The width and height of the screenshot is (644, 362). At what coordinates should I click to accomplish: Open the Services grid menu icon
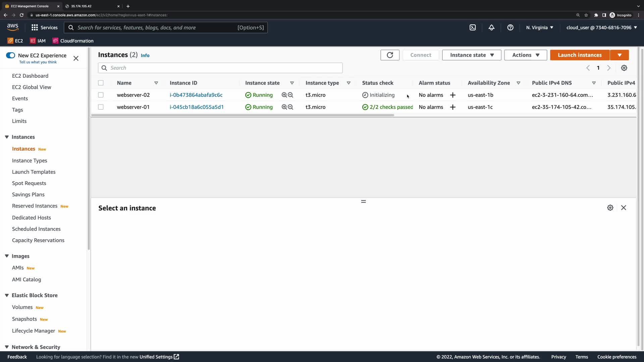35,27
